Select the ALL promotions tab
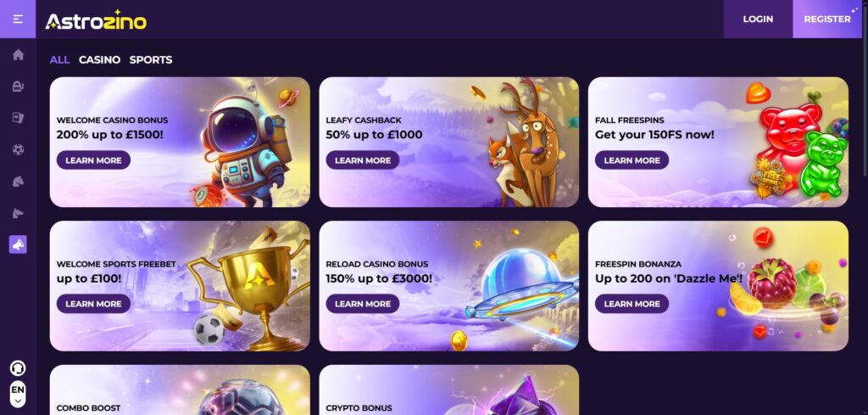Viewport: 868px width, 415px height. pyautogui.click(x=60, y=60)
